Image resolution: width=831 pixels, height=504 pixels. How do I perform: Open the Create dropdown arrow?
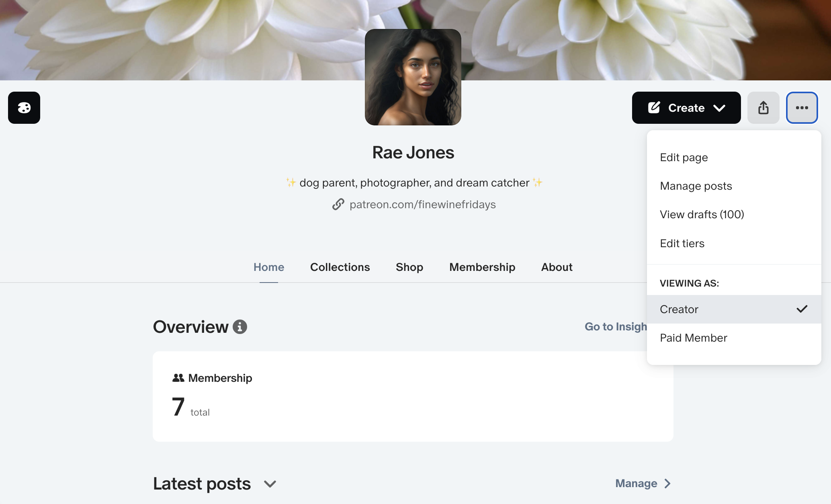click(719, 108)
